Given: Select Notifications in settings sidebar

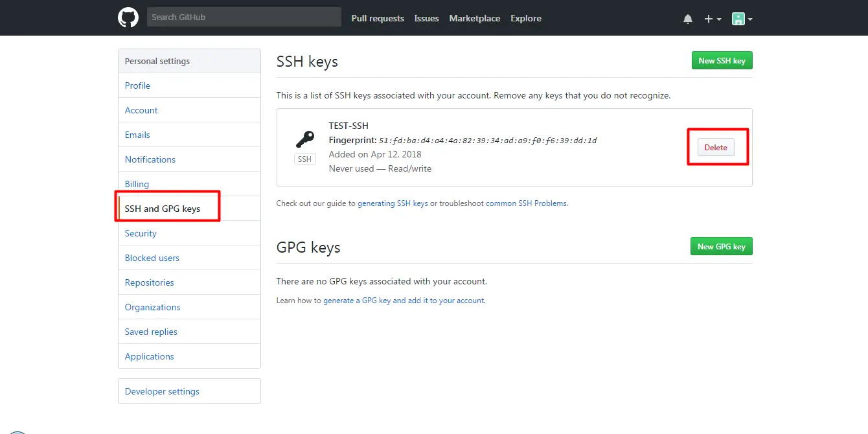Looking at the screenshot, I should coord(189,159).
